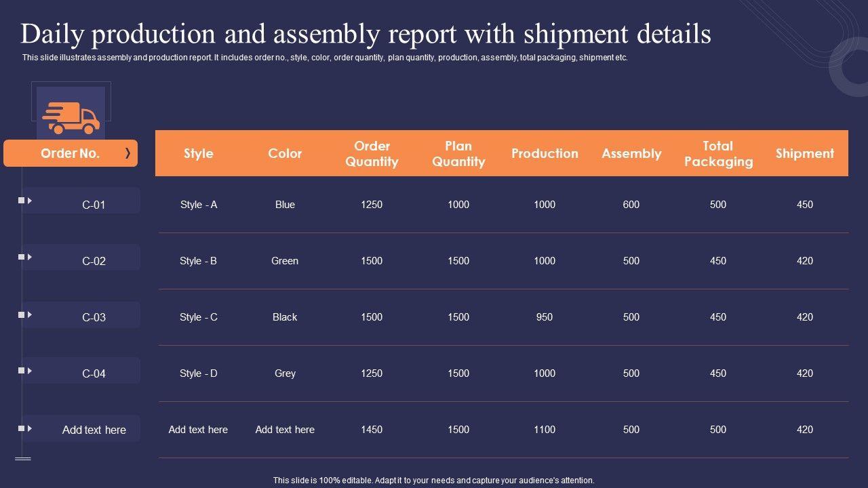The image size is (868, 488).
Task: Click the orange delivery truck icon
Action: [x=71, y=118]
